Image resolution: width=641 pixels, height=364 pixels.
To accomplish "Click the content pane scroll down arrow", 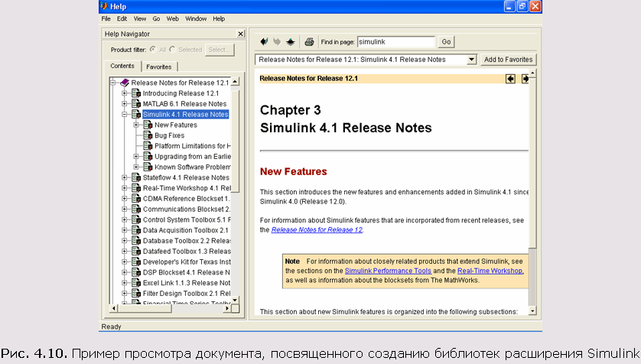I will pos(532,311).
